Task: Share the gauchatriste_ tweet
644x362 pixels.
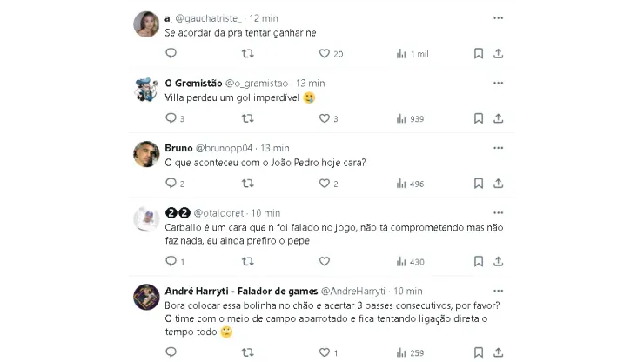Action: pyautogui.click(x=498, y=54)
